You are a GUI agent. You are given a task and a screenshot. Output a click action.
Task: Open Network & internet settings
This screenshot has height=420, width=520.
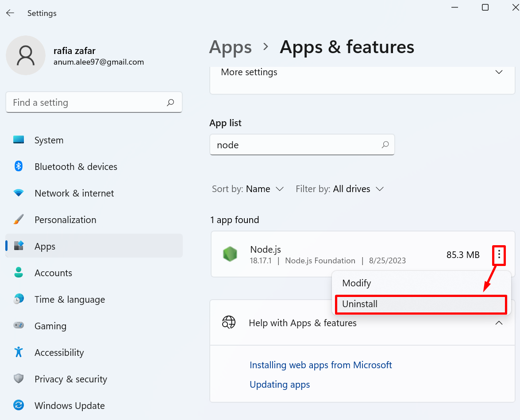[94, 193]
